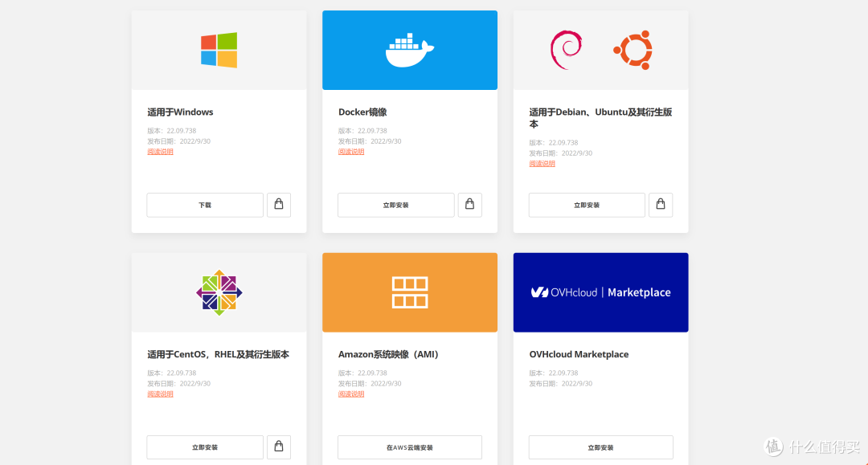This screenshot has height=465, width=868.
Task: Click version 22.09.738 on OVHcloud card
Action: point(554,373)
